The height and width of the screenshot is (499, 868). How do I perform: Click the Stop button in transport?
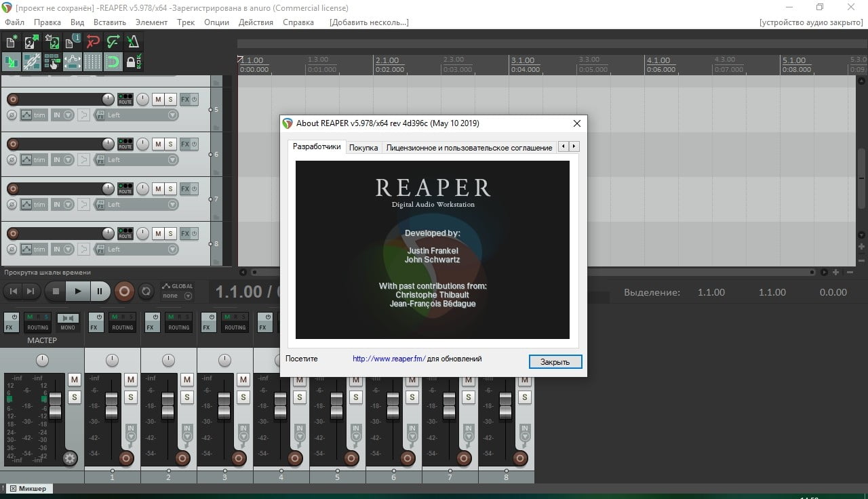coord(56,292)
